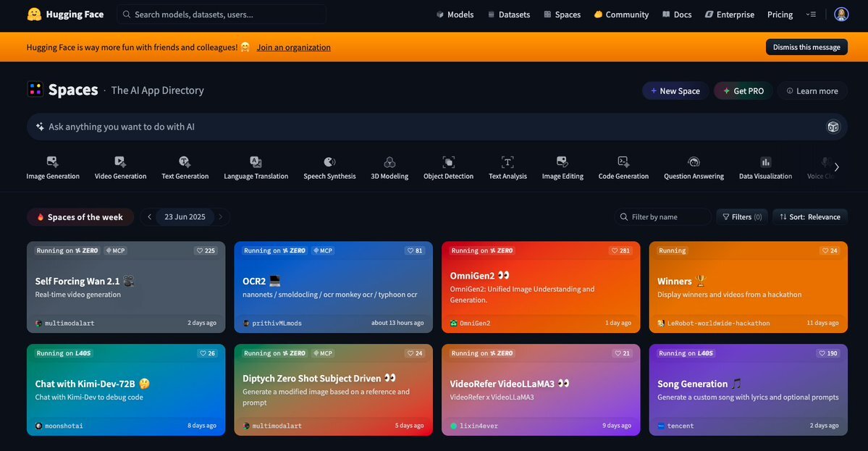Click the like heart on the OCR2 card
The image size is (868, 451).
(x=410, y=250)
